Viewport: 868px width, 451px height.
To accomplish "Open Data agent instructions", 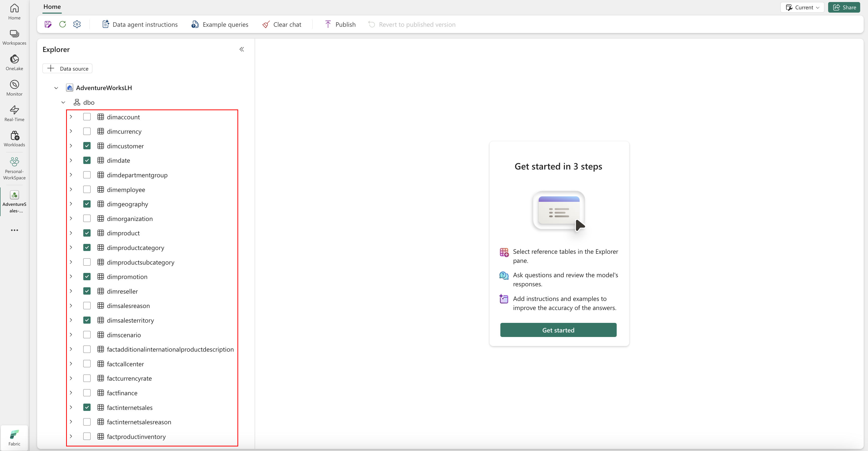I will click(140, 24).
